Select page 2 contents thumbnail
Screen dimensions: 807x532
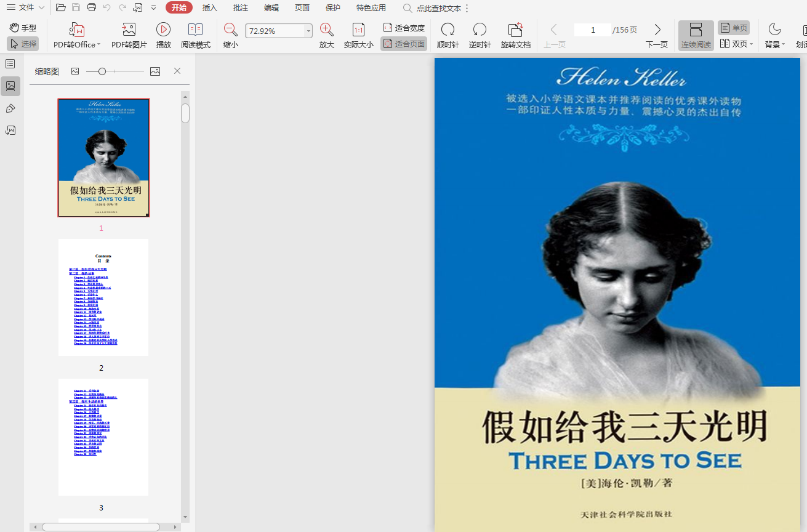pyautogui.click(x=103, y=297)
